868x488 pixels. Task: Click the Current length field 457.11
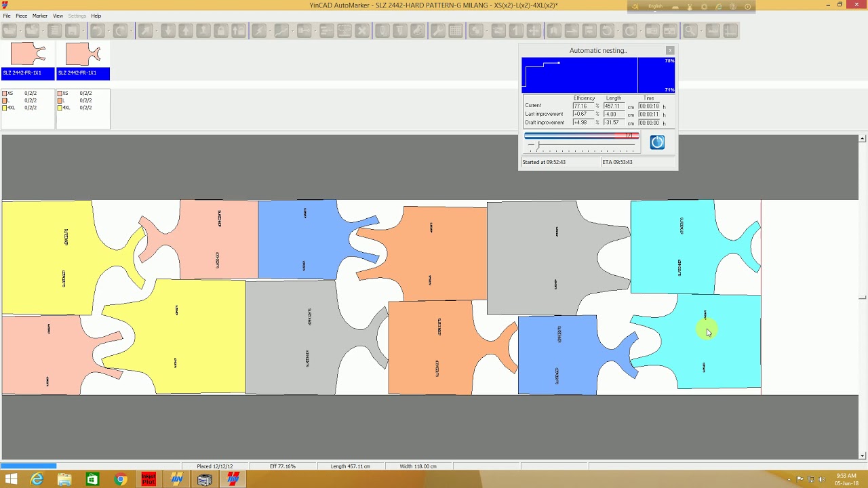(x=614, y=106)
